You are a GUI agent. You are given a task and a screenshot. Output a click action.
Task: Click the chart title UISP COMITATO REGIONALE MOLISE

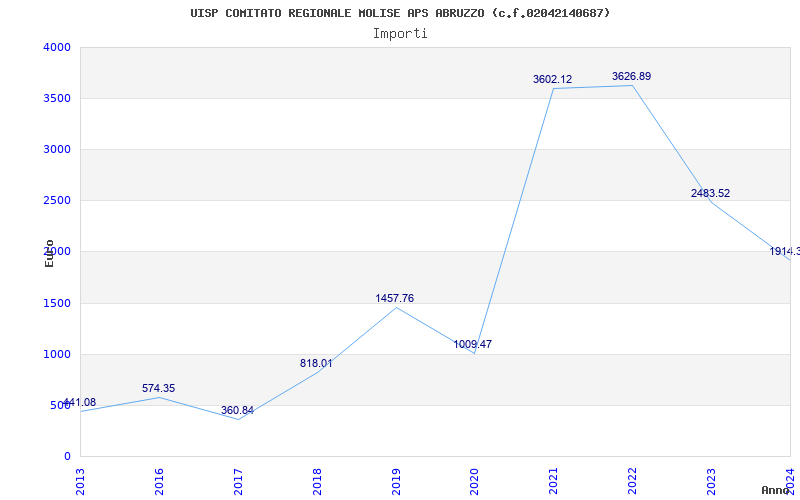[x=400, y=13]
